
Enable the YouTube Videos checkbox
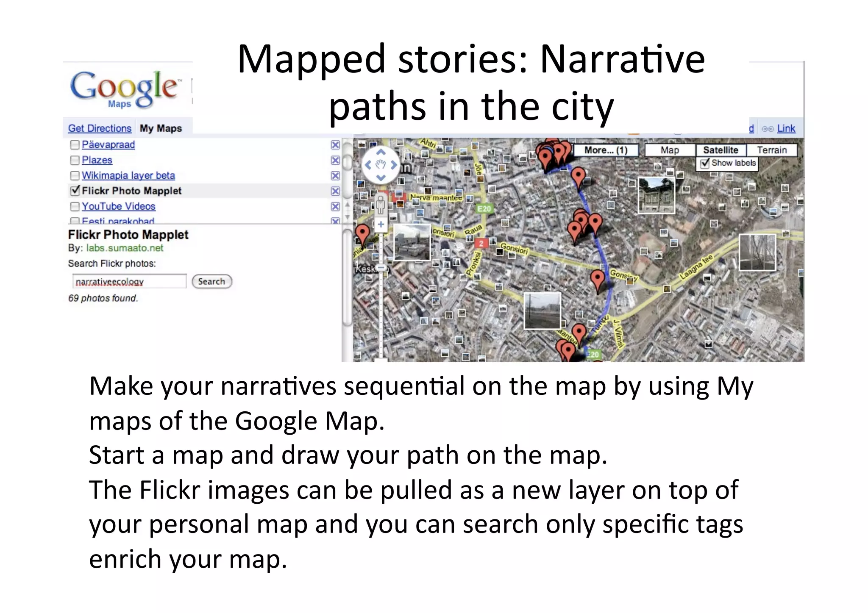point(75,206)
